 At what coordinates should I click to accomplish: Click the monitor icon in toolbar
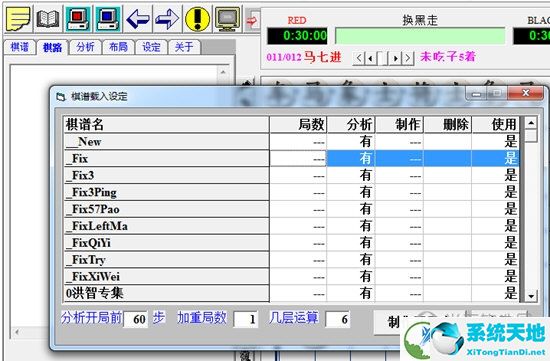227,18
